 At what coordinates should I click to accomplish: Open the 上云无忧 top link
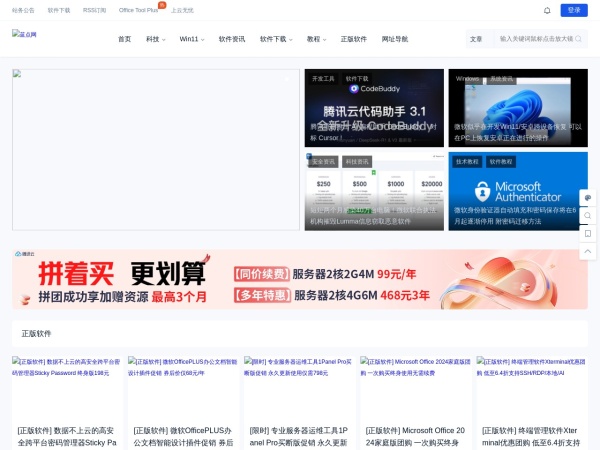tap(182, 10)
